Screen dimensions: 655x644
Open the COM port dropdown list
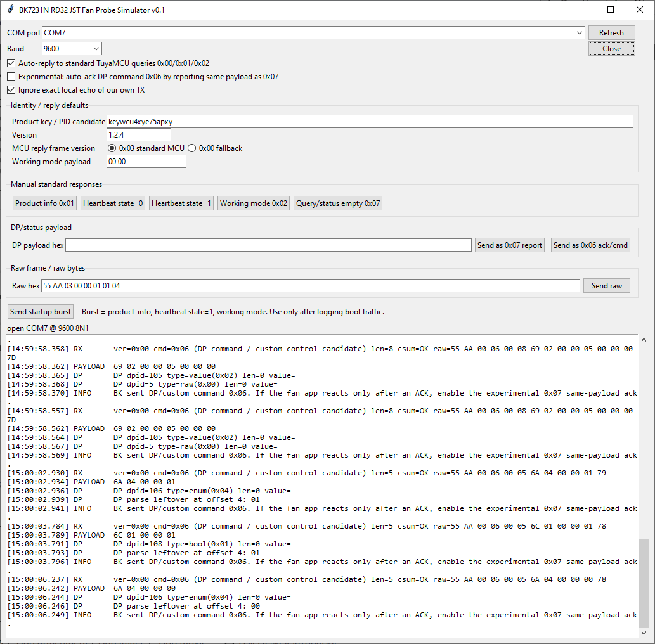pyautogui.click(x=580, y=33)
